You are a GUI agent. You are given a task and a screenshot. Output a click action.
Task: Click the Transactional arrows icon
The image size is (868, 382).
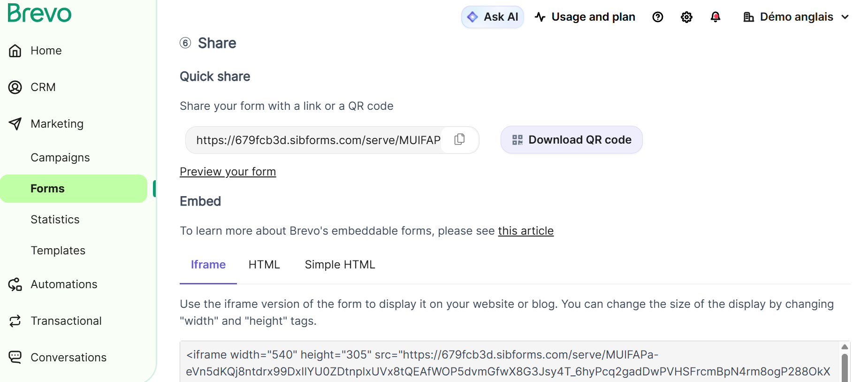(15, 321)
